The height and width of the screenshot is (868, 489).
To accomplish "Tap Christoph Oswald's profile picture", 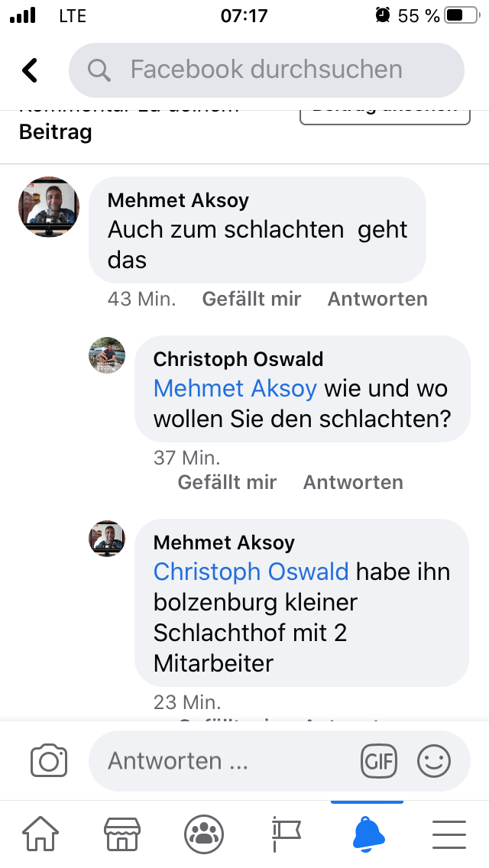I will pos(107,355).
